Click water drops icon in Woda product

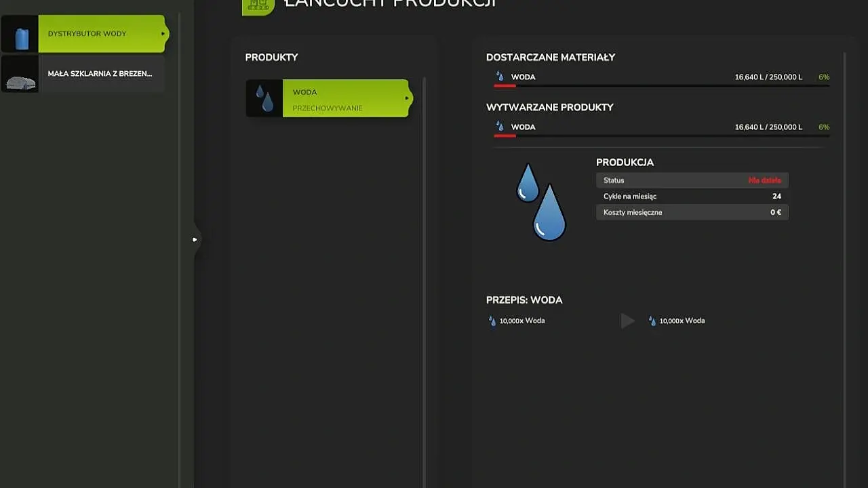264,99
